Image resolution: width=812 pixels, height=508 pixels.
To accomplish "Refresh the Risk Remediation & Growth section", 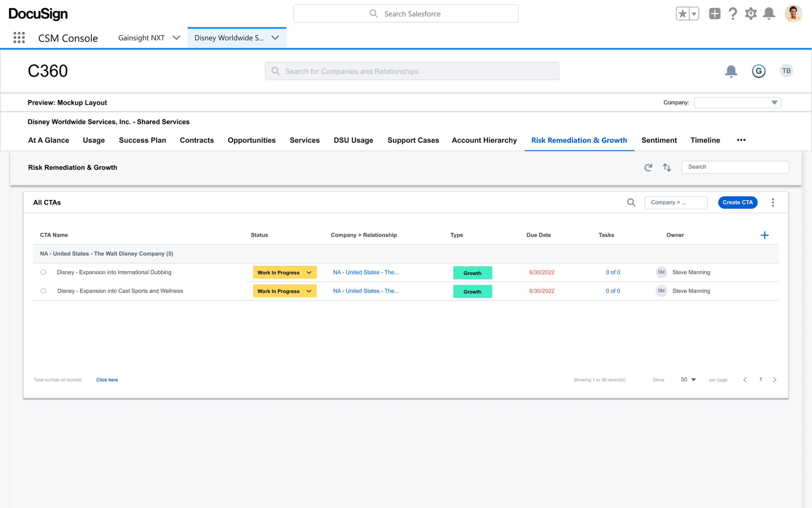I will pyautogui.click(x=648, y=167).
